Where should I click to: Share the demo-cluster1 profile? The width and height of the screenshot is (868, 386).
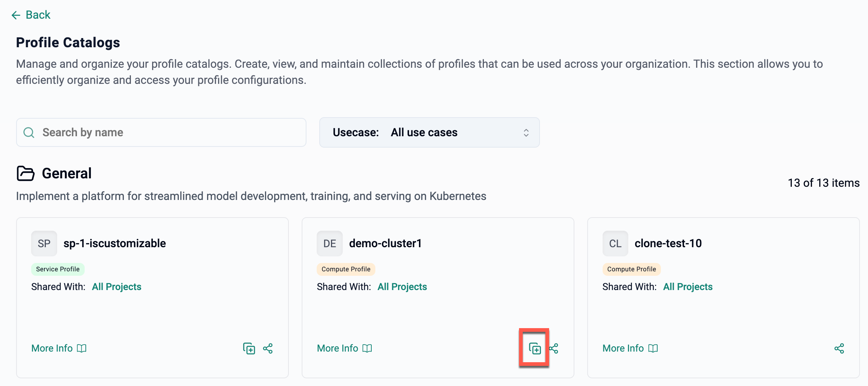point(554,348)
